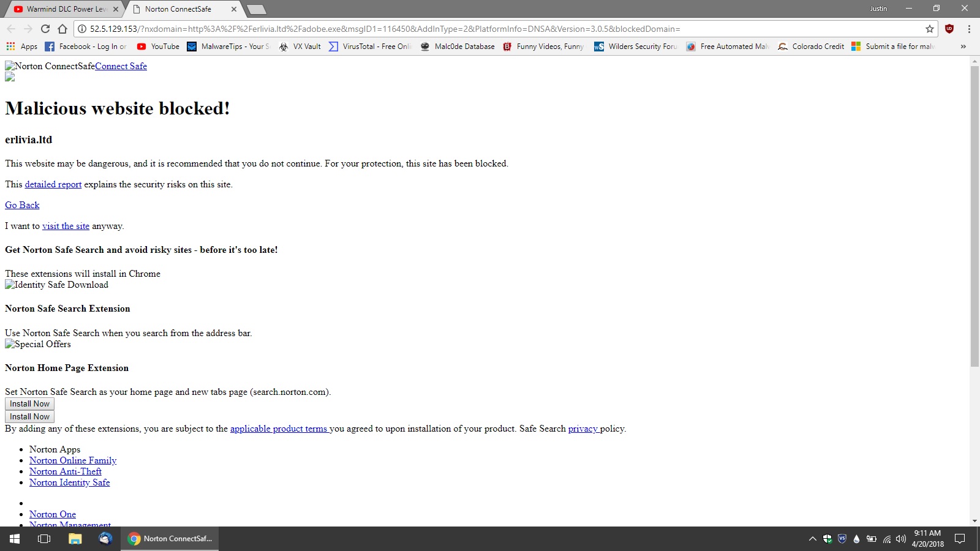Viewport: 980px width, 551px height.
Task: Open the VirusTotal bookmark
Action: (x=370, y=47)
